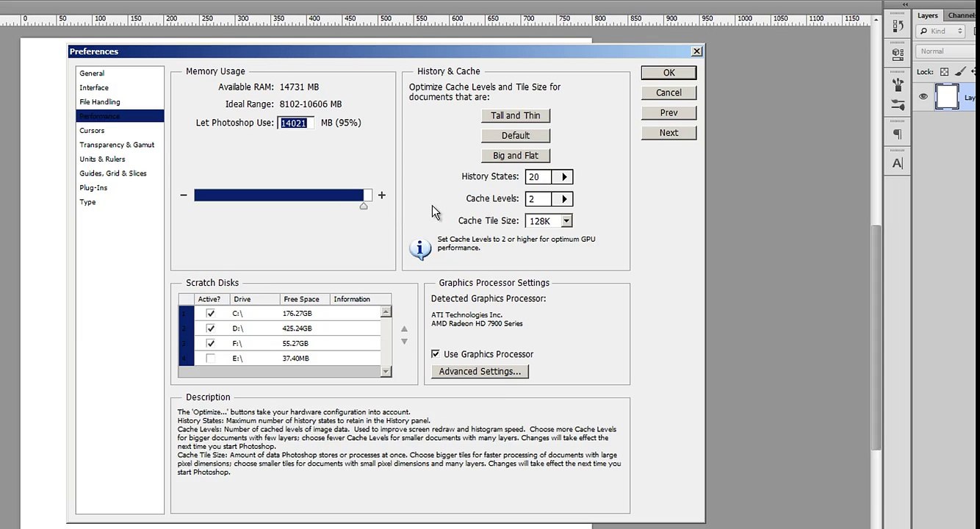Open the Brush panel icon
Image resolution: width=980 pixels, height=529 pixels.
(898, 86)
